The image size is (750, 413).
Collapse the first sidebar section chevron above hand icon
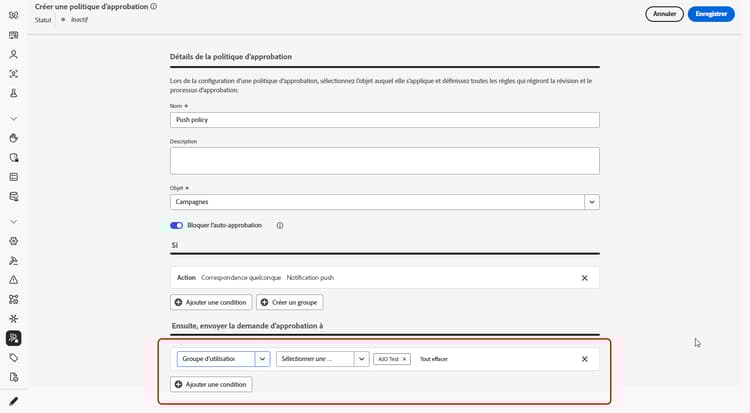(x=13, y=119)
